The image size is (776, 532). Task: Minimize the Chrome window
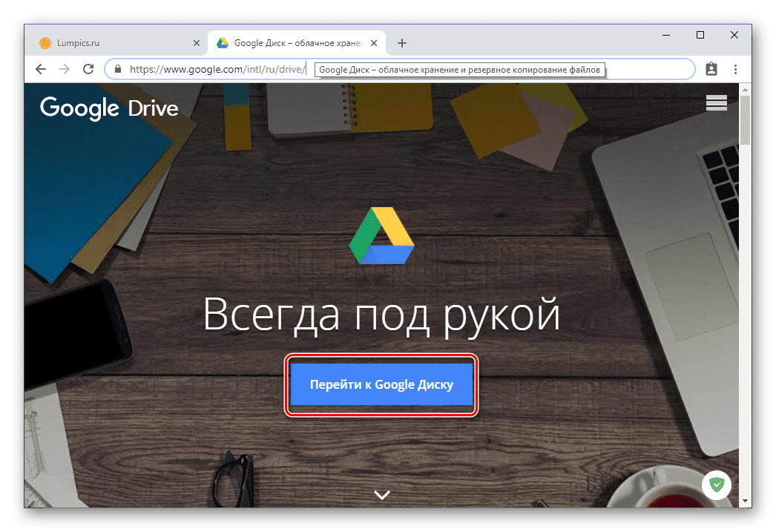click(x=666, y=35)
